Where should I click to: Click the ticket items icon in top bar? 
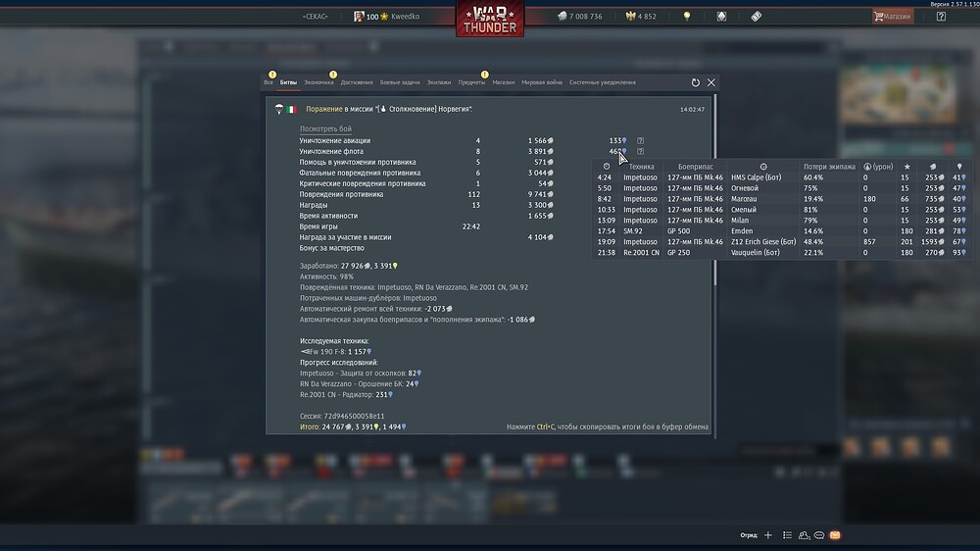(x=757, y=17)
